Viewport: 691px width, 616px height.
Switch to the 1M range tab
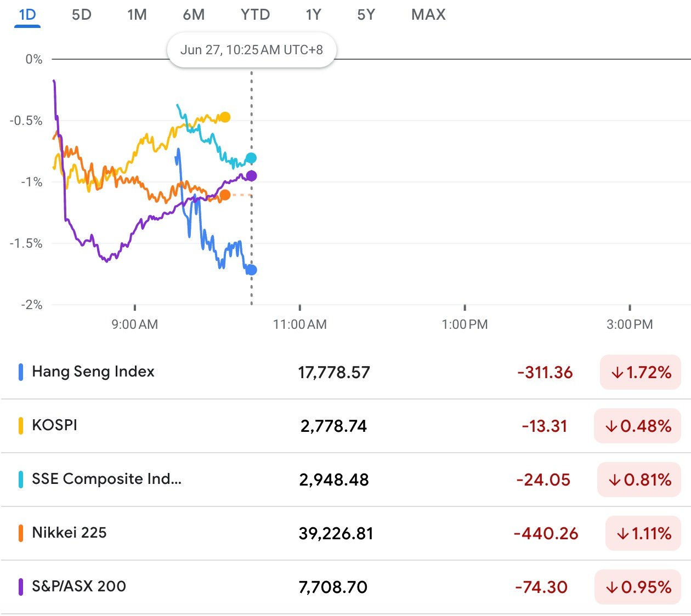pos(137,15)
